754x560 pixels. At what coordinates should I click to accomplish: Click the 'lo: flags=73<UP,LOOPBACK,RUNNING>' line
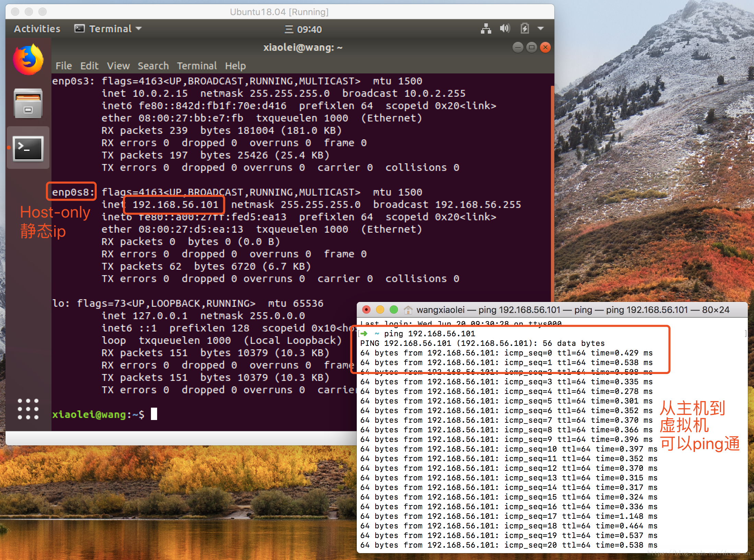(x=188, y=303)
